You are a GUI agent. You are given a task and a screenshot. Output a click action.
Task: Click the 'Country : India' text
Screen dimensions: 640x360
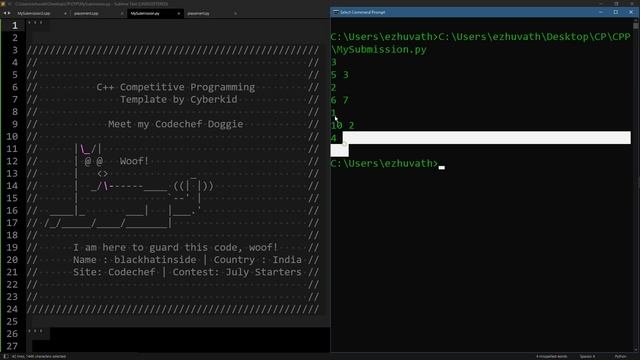coord(258,260)
